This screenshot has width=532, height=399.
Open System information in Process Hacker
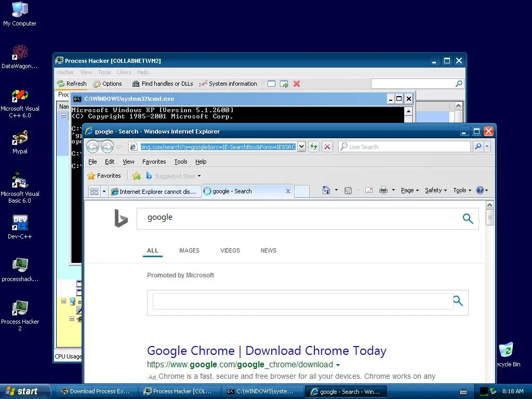[228, 84]
